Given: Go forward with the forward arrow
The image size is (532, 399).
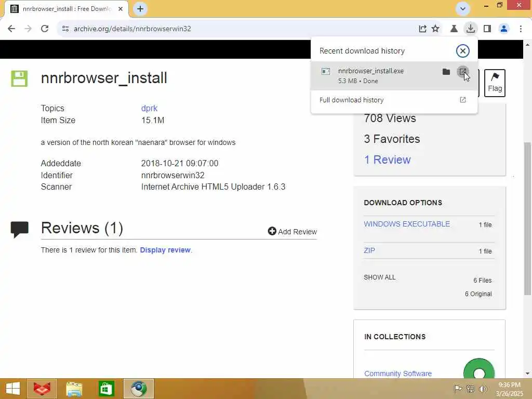Looking at the screenshot, I should 28,29.
